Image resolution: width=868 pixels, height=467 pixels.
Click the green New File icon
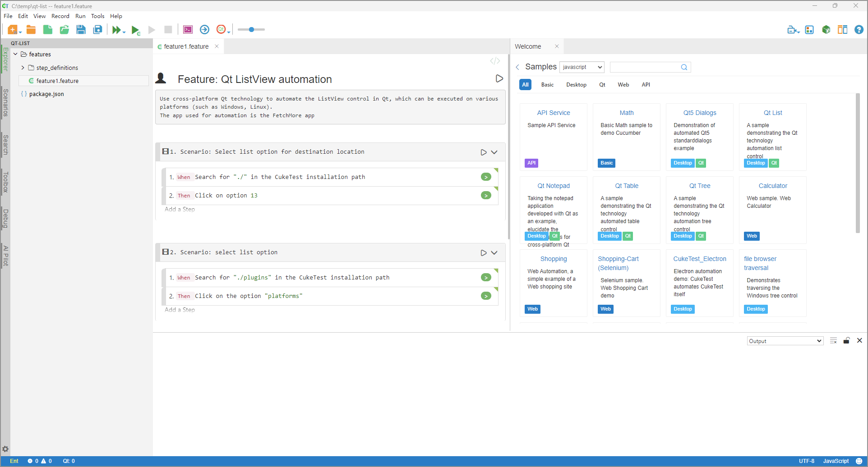48,30
